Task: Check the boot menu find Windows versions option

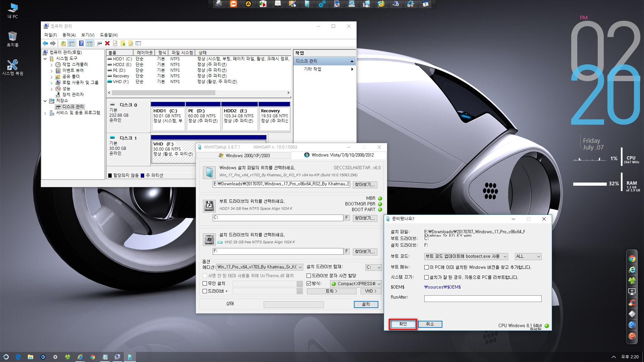Action: pos(426,267)
